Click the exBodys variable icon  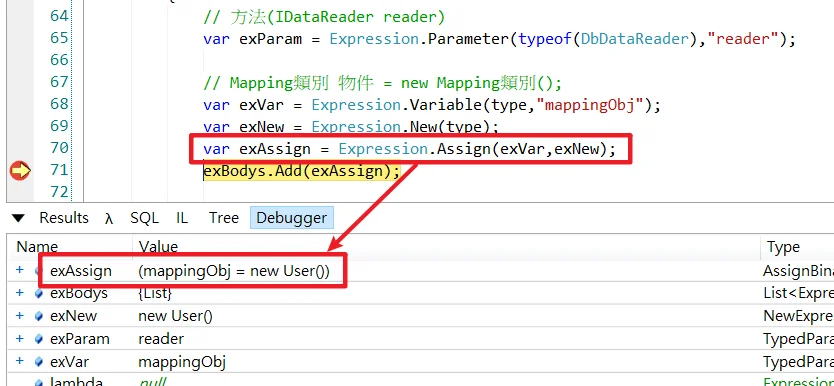[x=38, y=293]
